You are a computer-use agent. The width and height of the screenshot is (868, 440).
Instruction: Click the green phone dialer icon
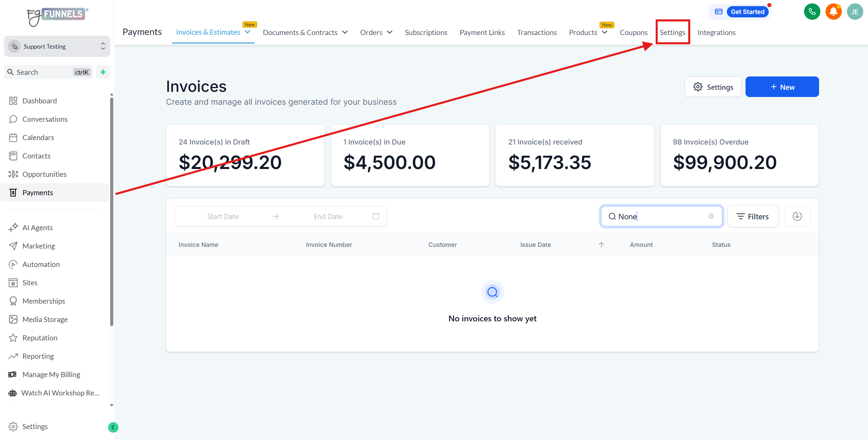[x=812, y=12]
